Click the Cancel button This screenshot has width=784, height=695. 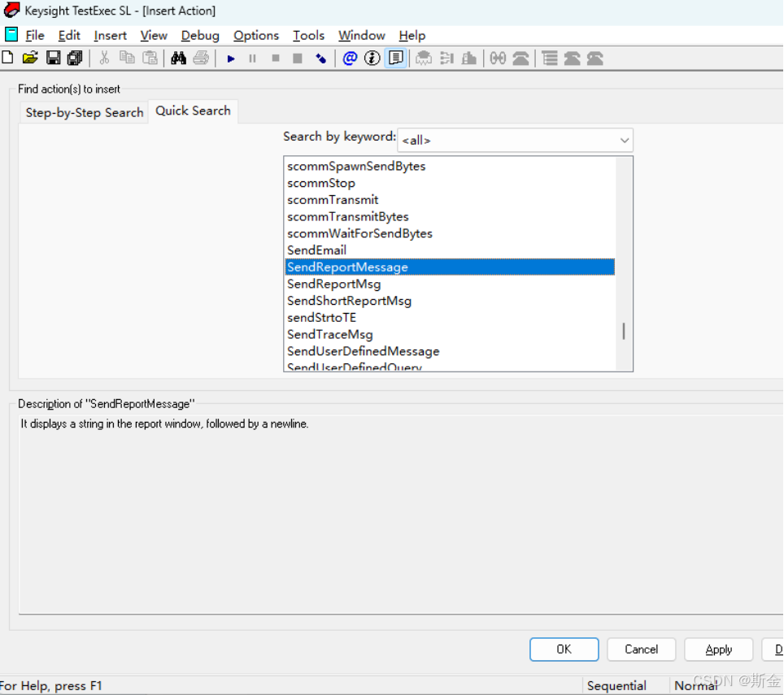click(641, 649)
